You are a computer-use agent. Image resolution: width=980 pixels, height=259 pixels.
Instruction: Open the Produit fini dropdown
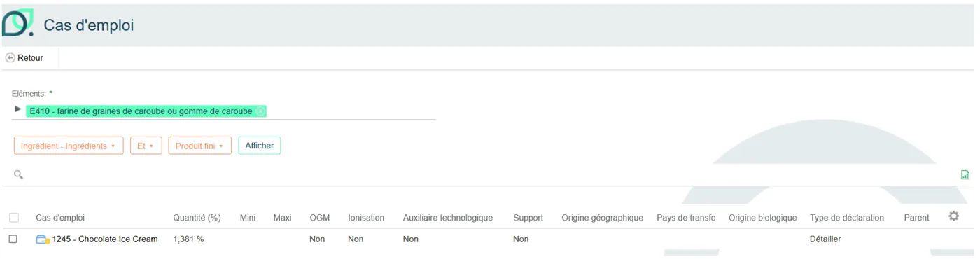pyautogui.click(x=199, y=146)
